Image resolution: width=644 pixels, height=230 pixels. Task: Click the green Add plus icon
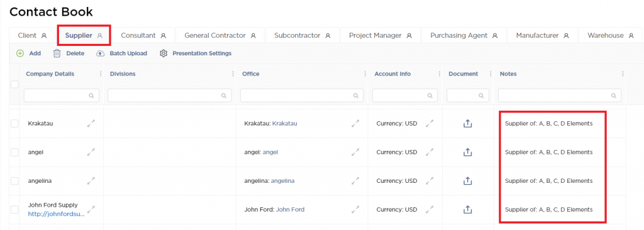click(x=19, y=53)
